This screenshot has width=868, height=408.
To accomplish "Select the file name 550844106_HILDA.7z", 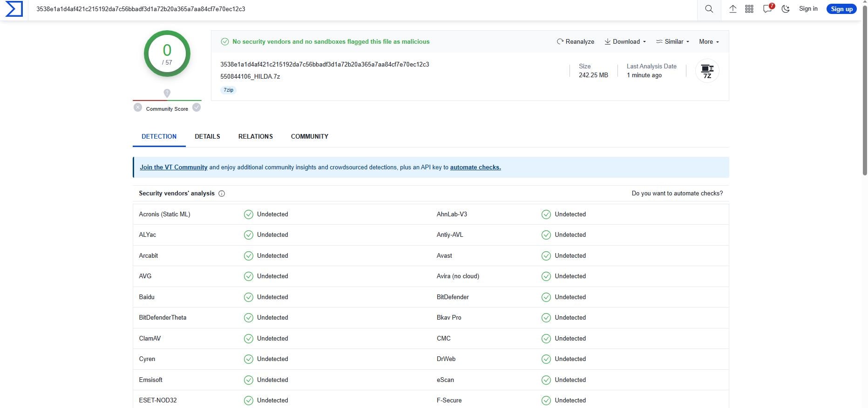I will pos(250,76).
